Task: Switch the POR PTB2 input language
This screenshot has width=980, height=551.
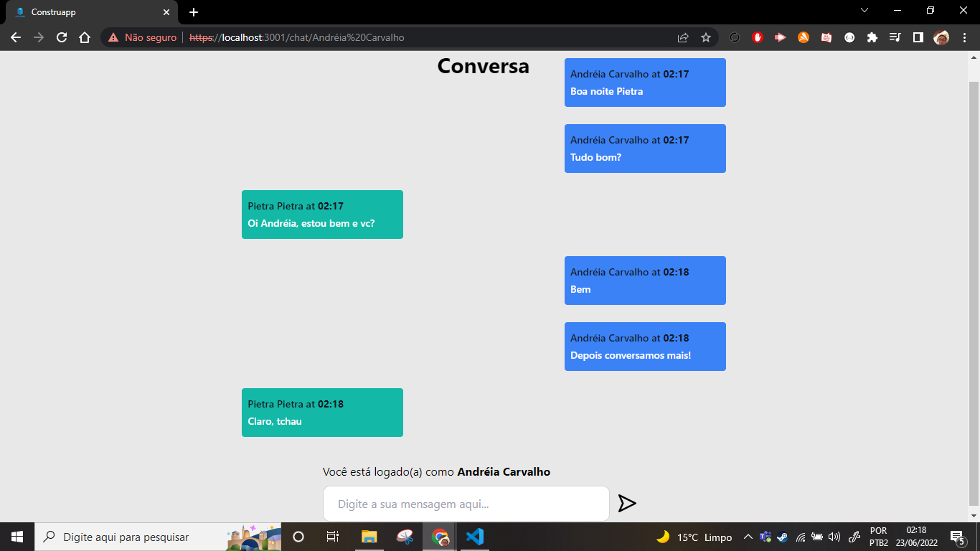Action: [x=879, y=537]
